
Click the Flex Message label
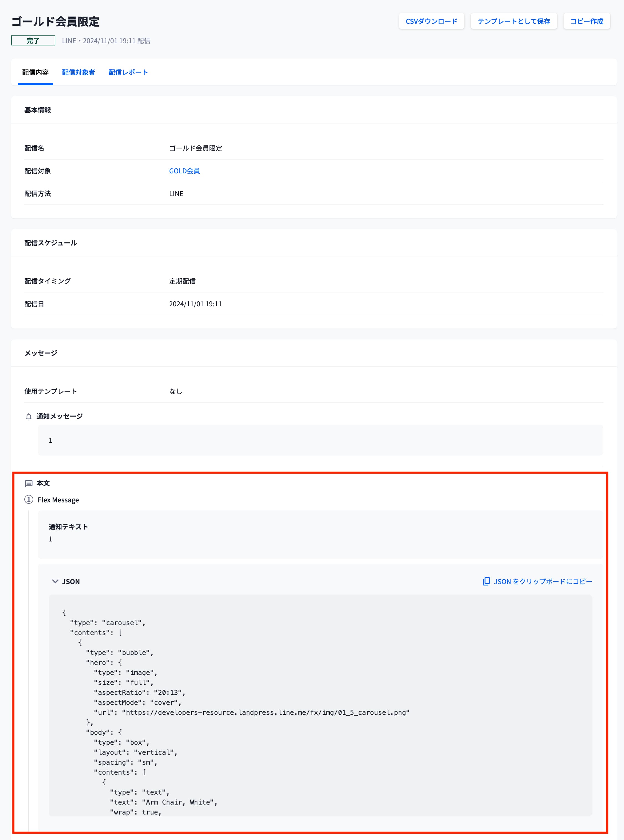coord(58,500)
